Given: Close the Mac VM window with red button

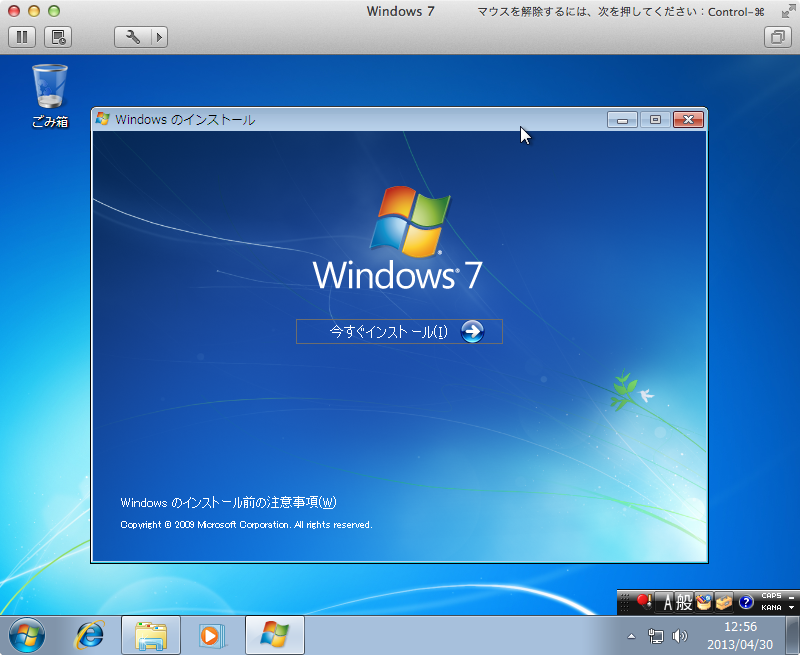Looking at the screenshot, I should (14, 11).
